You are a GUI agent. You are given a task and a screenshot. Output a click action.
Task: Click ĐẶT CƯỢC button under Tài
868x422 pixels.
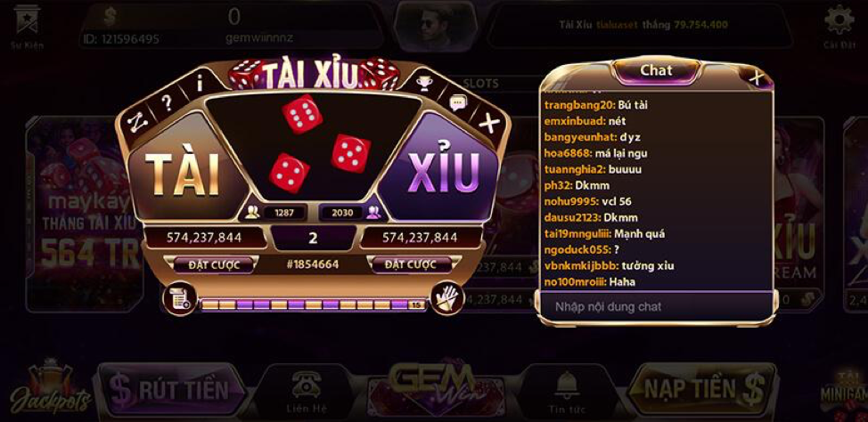coord(214,264)
